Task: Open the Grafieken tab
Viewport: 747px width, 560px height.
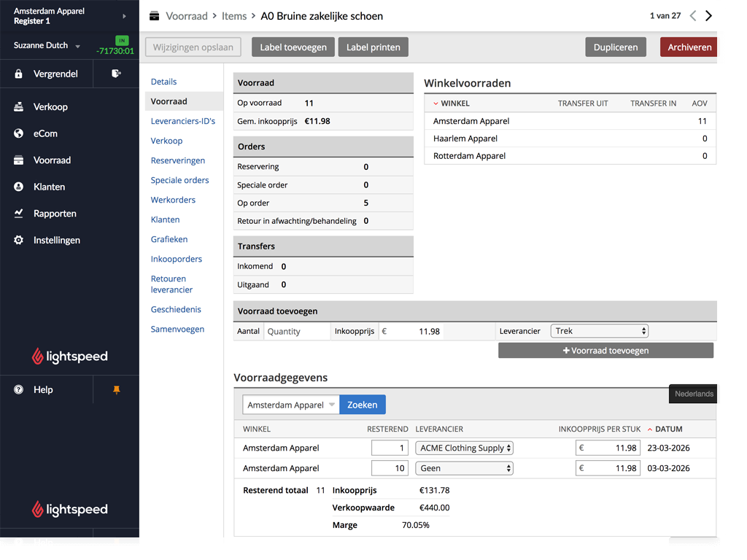Action: (169, 239)
